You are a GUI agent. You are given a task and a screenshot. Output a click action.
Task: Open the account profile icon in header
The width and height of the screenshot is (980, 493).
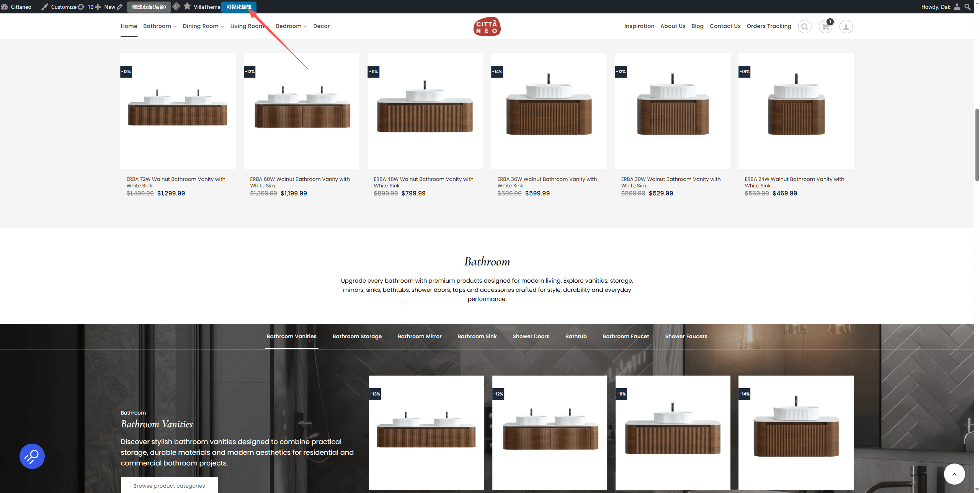846,26
